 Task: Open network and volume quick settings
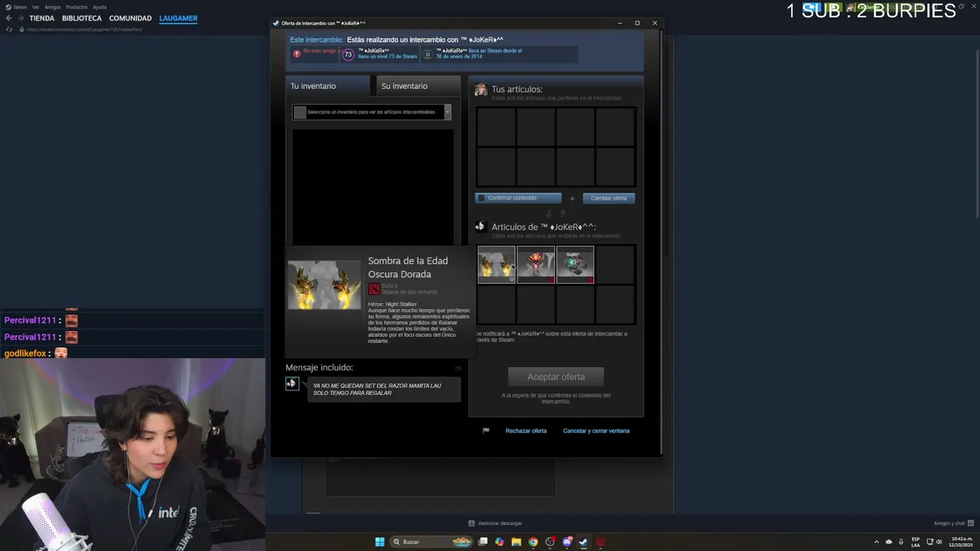pos(935,542)
